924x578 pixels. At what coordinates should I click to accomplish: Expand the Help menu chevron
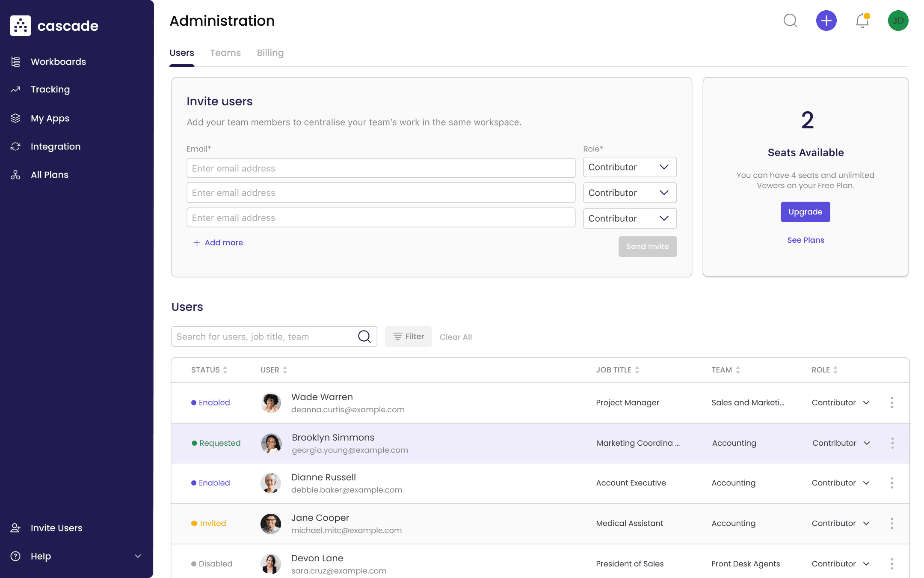point(138,556)
